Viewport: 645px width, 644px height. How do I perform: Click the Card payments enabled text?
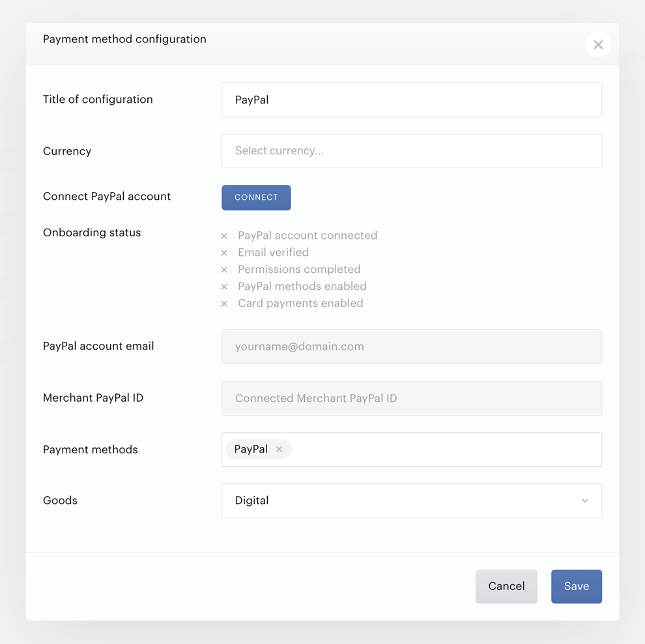tap(300, 303)
